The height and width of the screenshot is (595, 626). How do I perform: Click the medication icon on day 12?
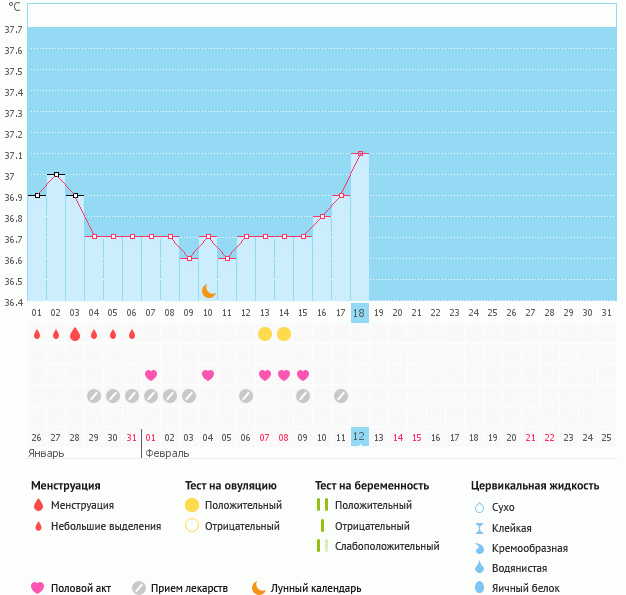tap(246, 396)
